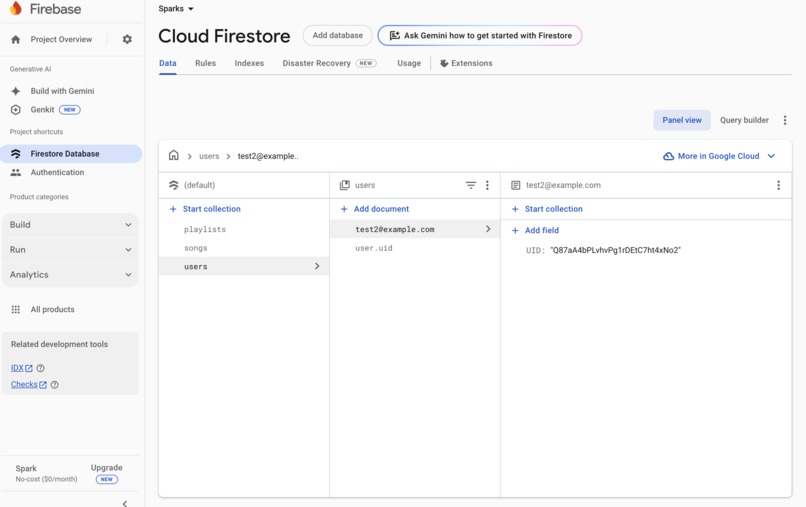The height and width of the screenshot is (507, 806).
Task: Click the test2@example.. breadcrumb
Action: pos(268,156)
